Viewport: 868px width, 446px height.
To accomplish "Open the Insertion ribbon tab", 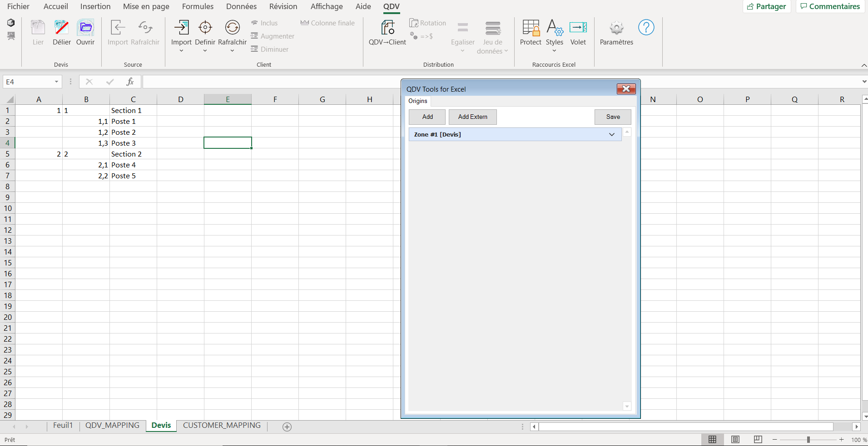I will 95,6.
